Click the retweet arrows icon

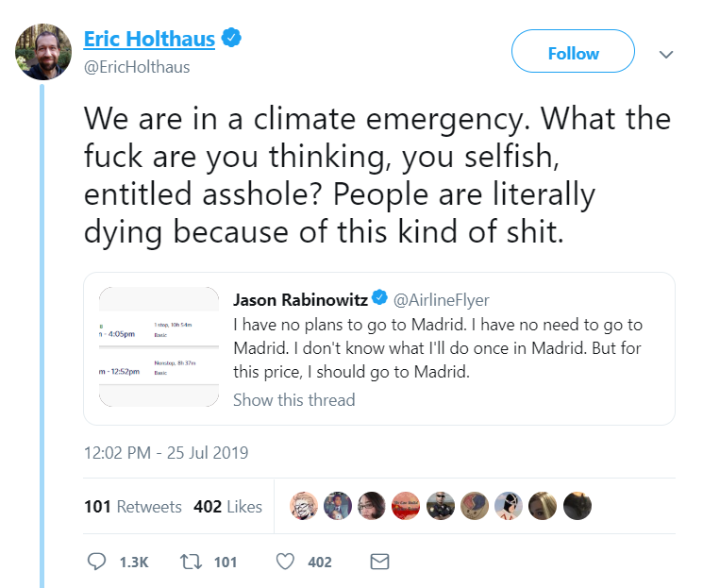click(x=191, y=562)
